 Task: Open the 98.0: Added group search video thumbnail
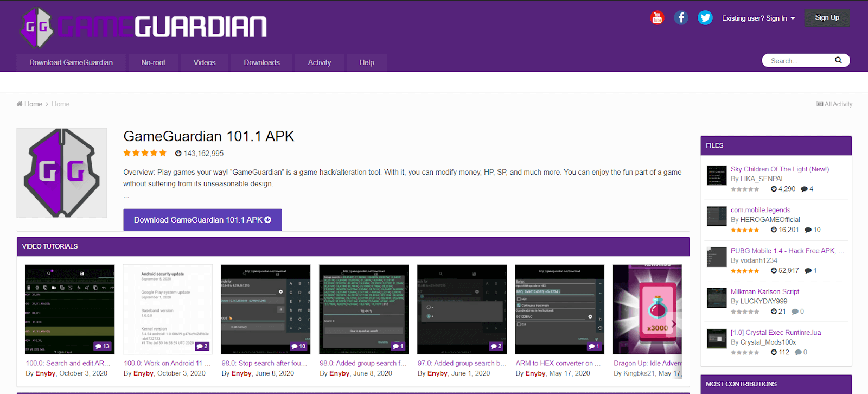[x=364, y=309]
